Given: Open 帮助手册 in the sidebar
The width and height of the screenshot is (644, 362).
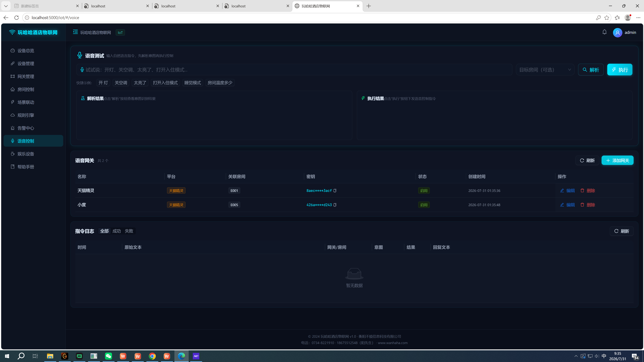Looking at the screenshot, I should point(34,167).
